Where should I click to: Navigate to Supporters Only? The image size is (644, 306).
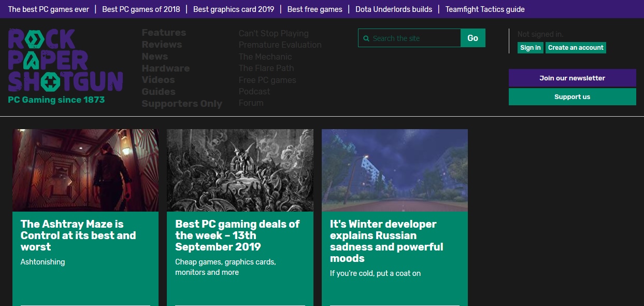coord(182,104)
